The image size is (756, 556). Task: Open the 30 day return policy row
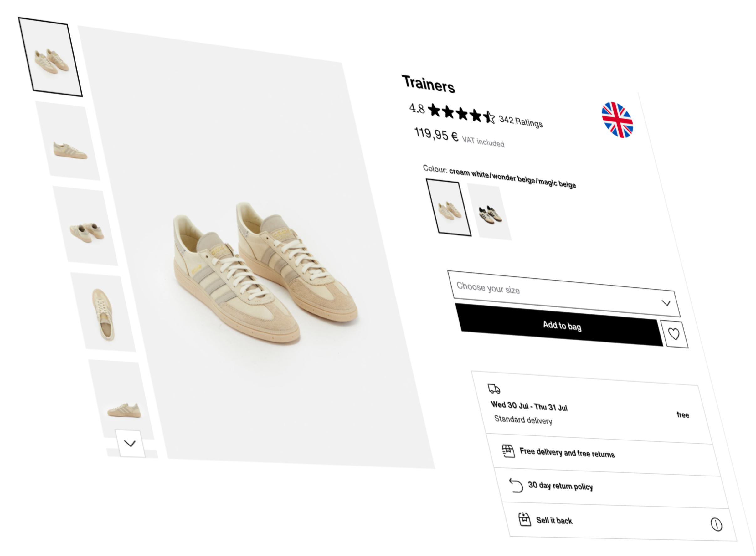pos(611,487)
